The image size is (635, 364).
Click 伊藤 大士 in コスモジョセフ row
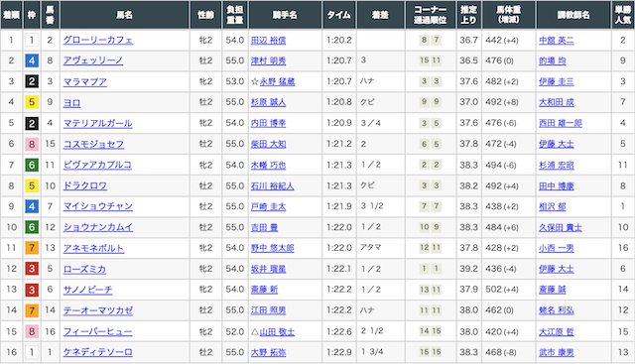point(556,144)
